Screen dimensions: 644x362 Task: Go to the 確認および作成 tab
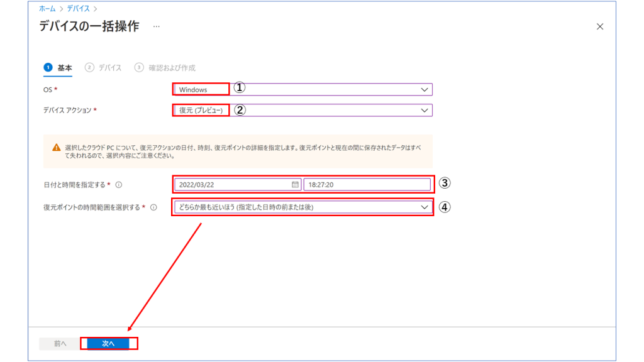tap(165, 68)
